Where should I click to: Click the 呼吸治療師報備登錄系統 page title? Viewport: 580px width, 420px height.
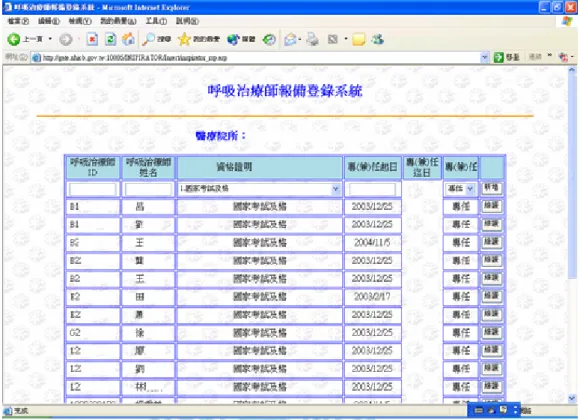click(285, 91)
